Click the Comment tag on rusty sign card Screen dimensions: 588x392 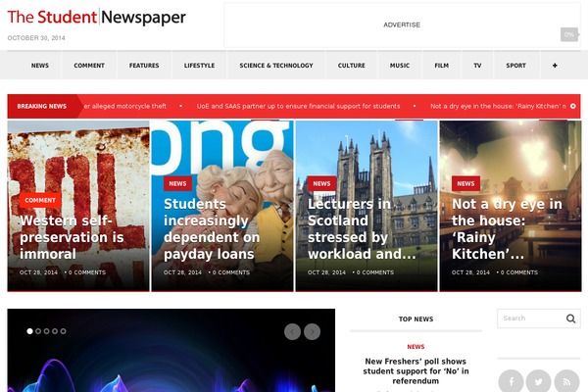pos(40,200)
